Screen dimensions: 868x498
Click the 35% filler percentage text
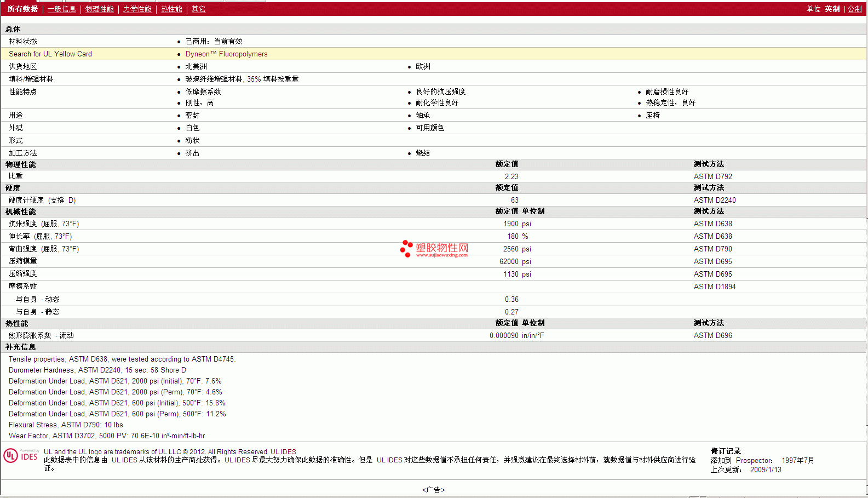254,79
